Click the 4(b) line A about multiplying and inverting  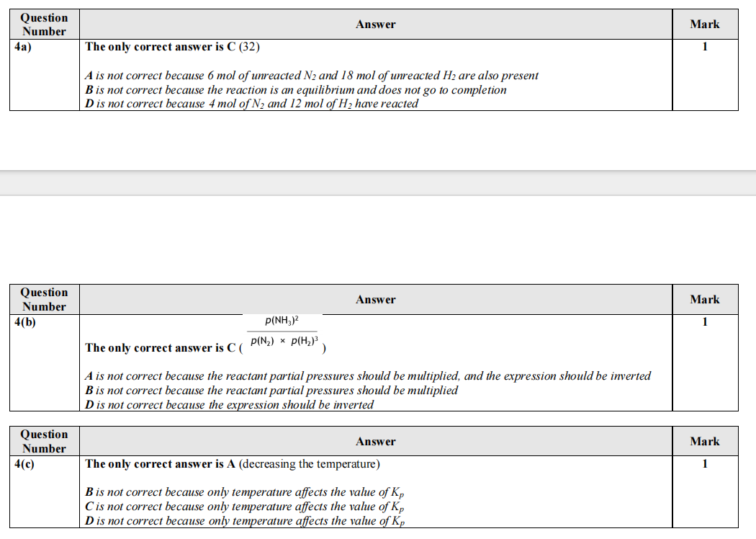click(x=367, y=376)
